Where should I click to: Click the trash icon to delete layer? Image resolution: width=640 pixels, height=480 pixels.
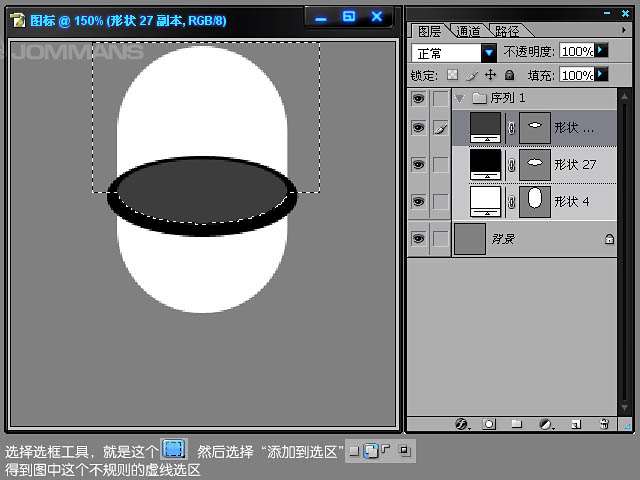(604, 424)
